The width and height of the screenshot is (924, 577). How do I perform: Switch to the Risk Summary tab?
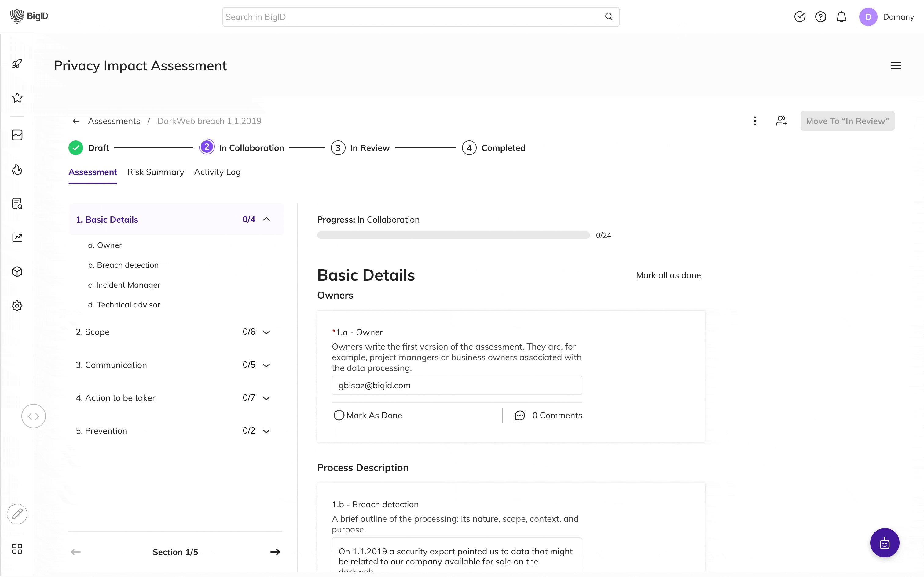156,172
